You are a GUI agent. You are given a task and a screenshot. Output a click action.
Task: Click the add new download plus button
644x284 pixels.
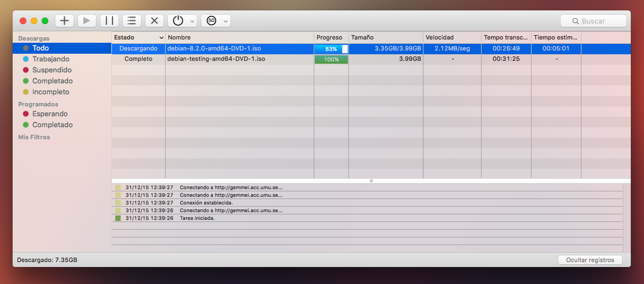65,21
